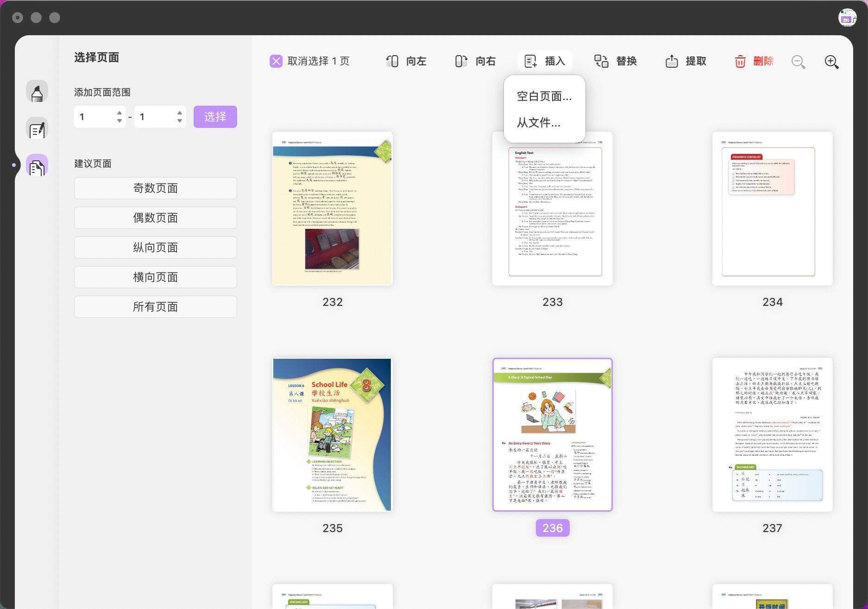Click the red 删除 trash icon
The image size is (868, 609).
pos(740,61)
